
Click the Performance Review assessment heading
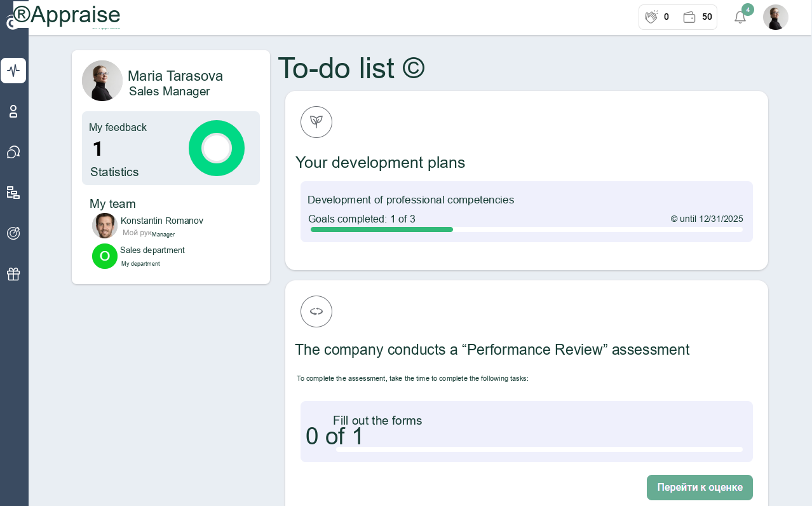[x=492, y=350]
